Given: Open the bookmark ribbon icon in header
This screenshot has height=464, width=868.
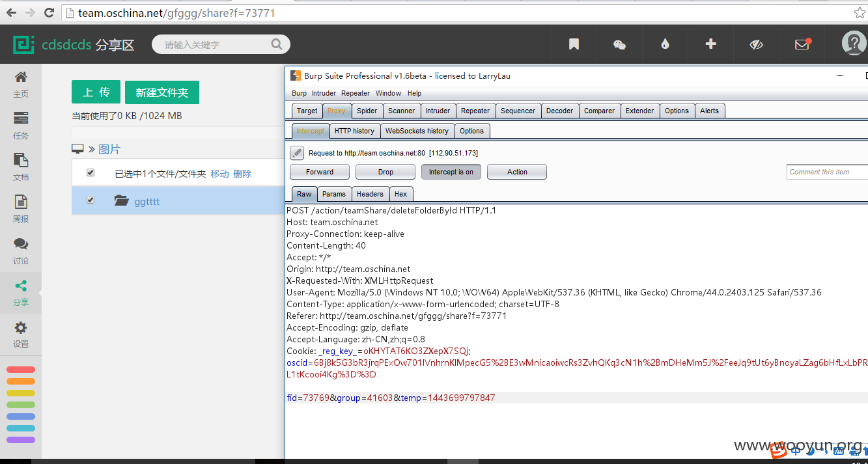Looking at the screenshot, I should pyautogui.click(x=574, y=44).
